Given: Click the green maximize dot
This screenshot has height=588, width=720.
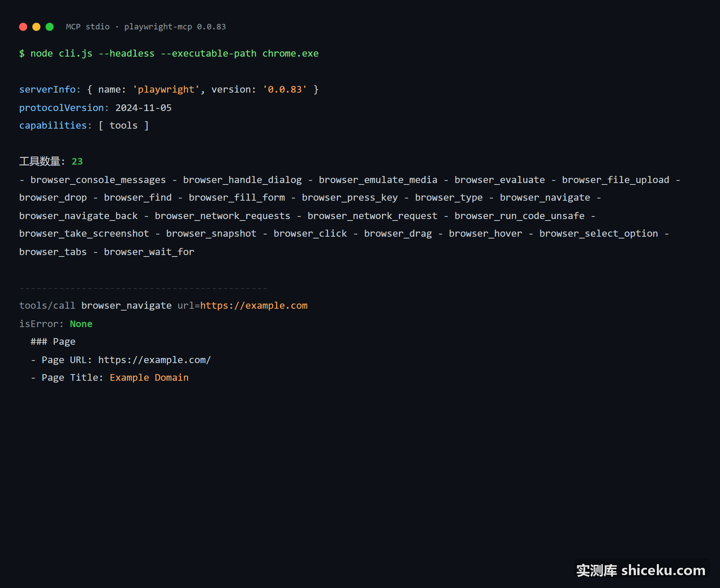Looking at the screenshot, I should [50, 27].
